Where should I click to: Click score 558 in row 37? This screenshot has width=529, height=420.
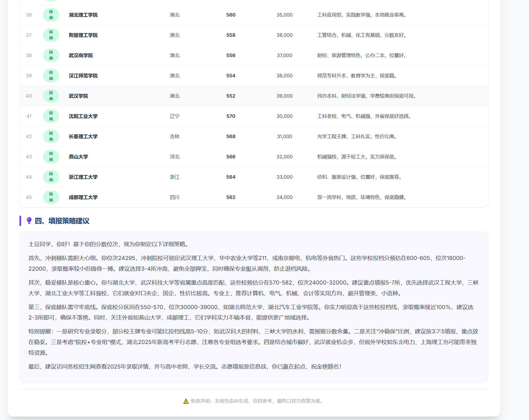[231, 35]
